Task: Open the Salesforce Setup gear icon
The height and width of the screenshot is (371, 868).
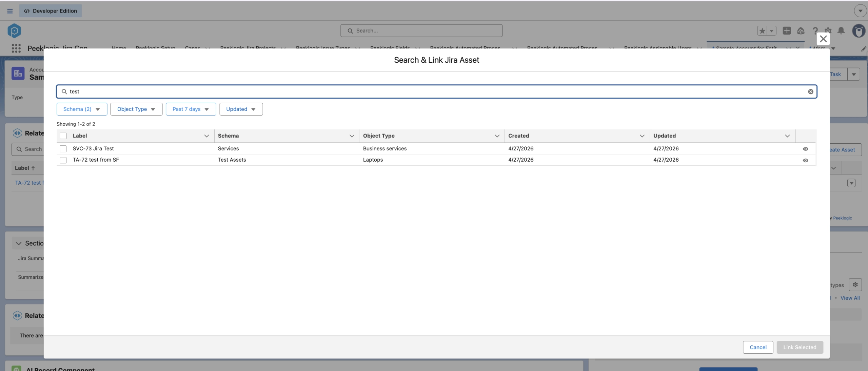Action: (x=828, y=31)
